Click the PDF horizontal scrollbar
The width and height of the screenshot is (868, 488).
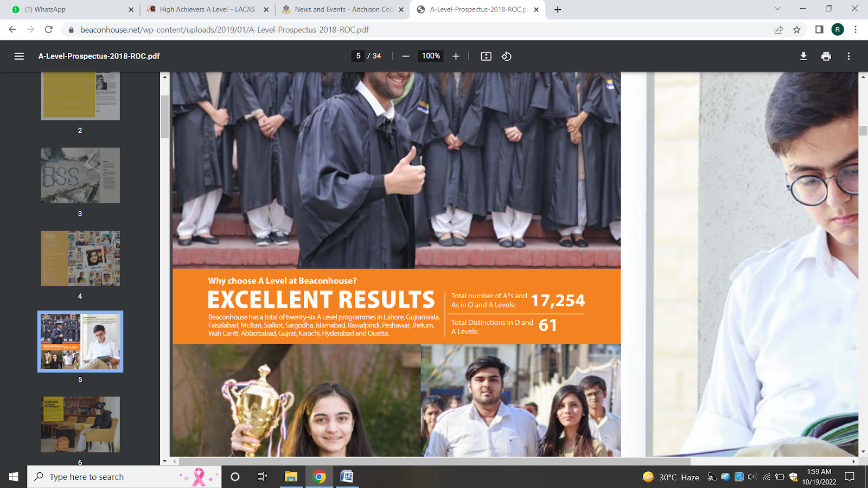(x=435, y=461)
